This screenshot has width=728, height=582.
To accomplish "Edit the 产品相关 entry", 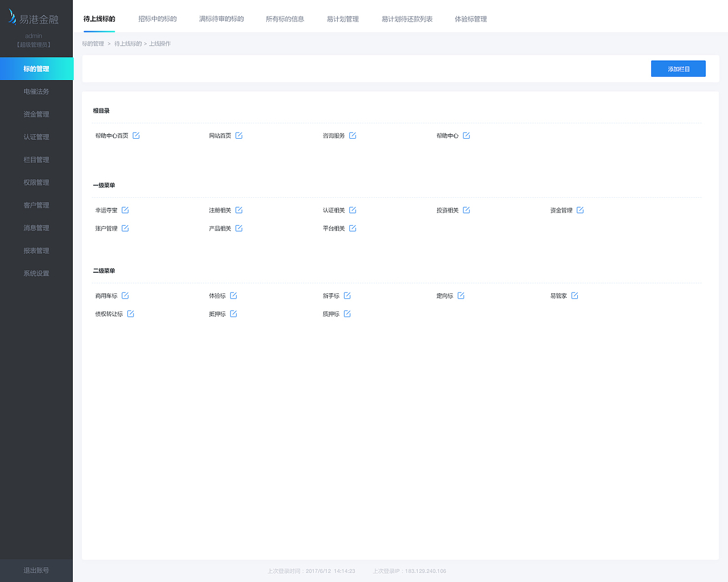I will click(239, 228).
